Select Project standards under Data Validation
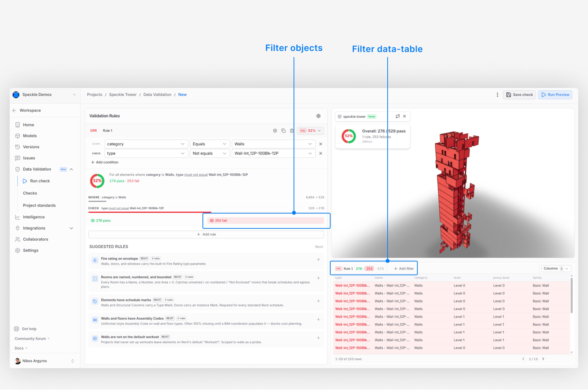The height and width of the screenshot is (392, 588). tap(39, 206)
